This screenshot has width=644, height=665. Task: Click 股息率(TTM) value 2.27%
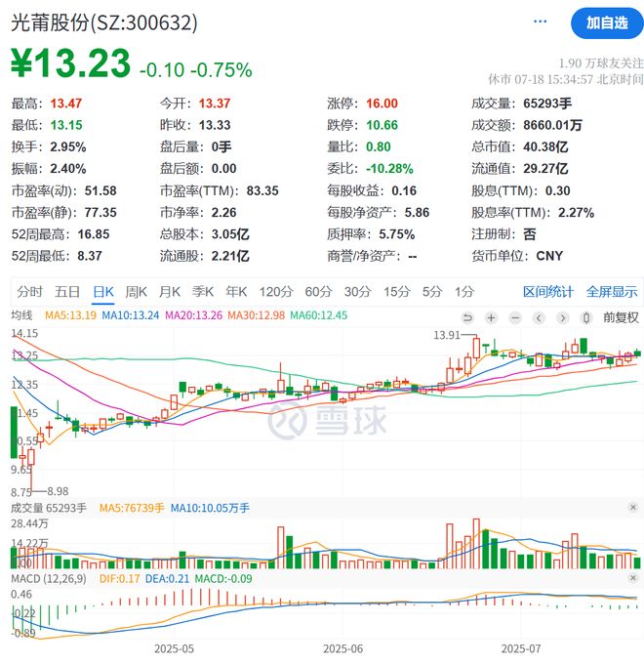click(577, 213)
